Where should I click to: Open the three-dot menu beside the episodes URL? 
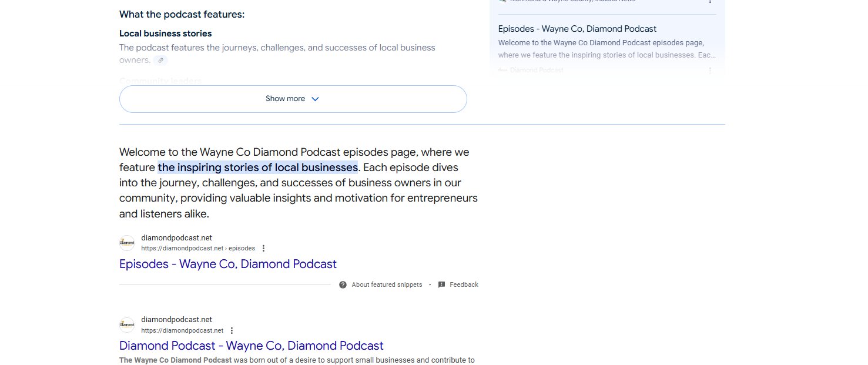(x=263, y=248)
